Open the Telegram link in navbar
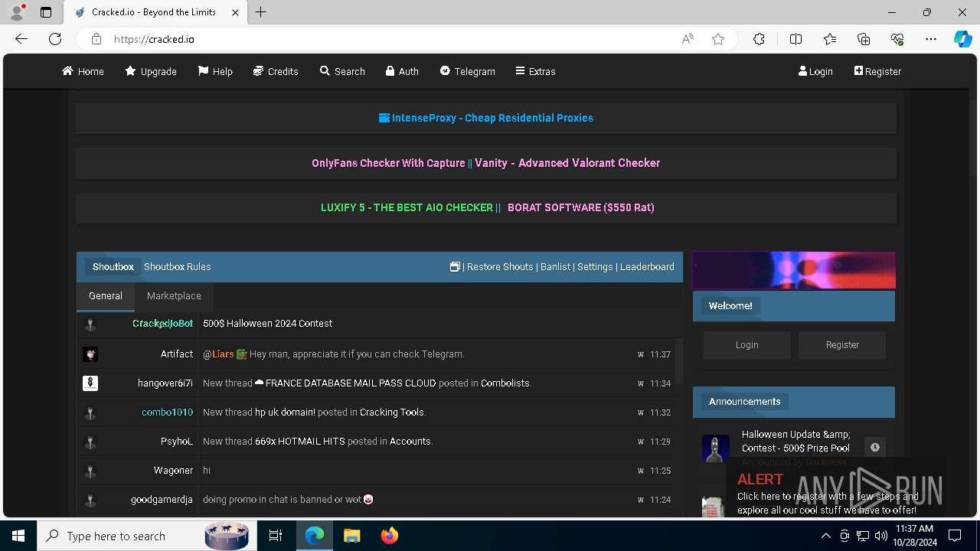This screenshot has width=980, height=551. pos(467,71)
